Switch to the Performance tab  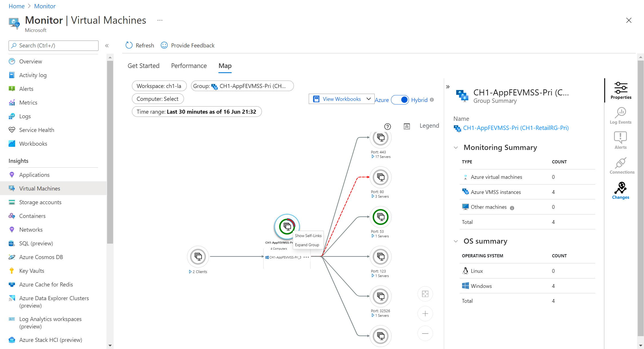click(189, 66)
